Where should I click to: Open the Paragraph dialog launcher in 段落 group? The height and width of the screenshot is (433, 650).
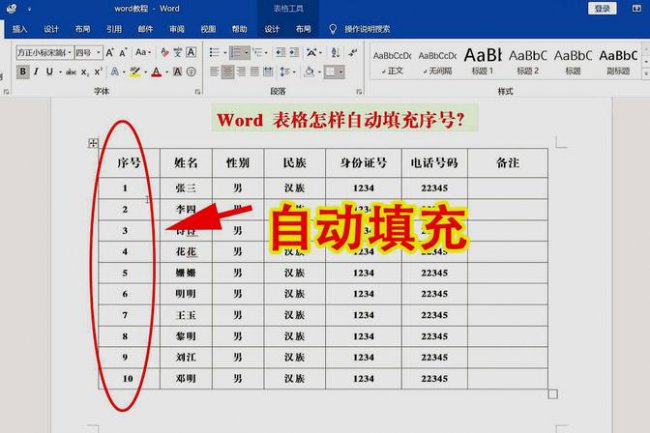[359, 92]
